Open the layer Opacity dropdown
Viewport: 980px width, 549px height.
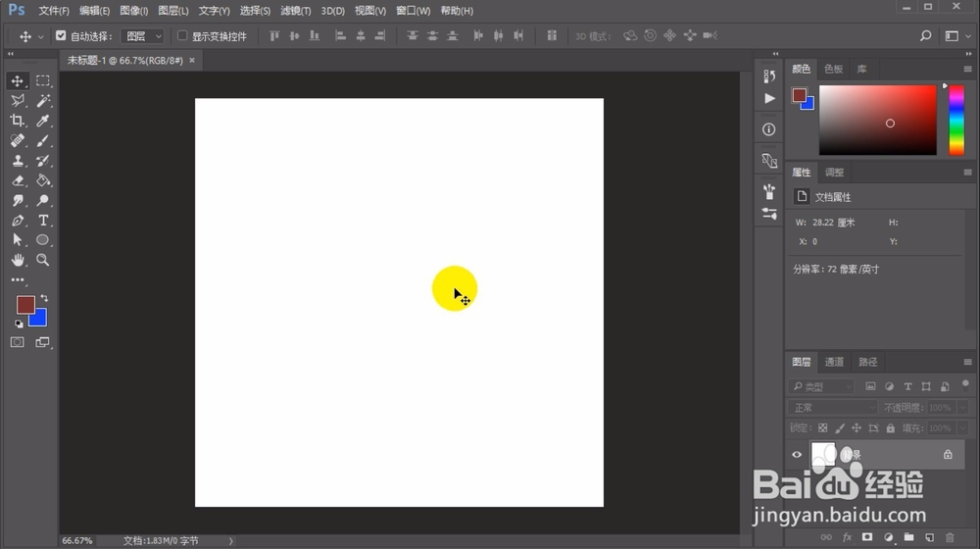[x=963, y=408]
